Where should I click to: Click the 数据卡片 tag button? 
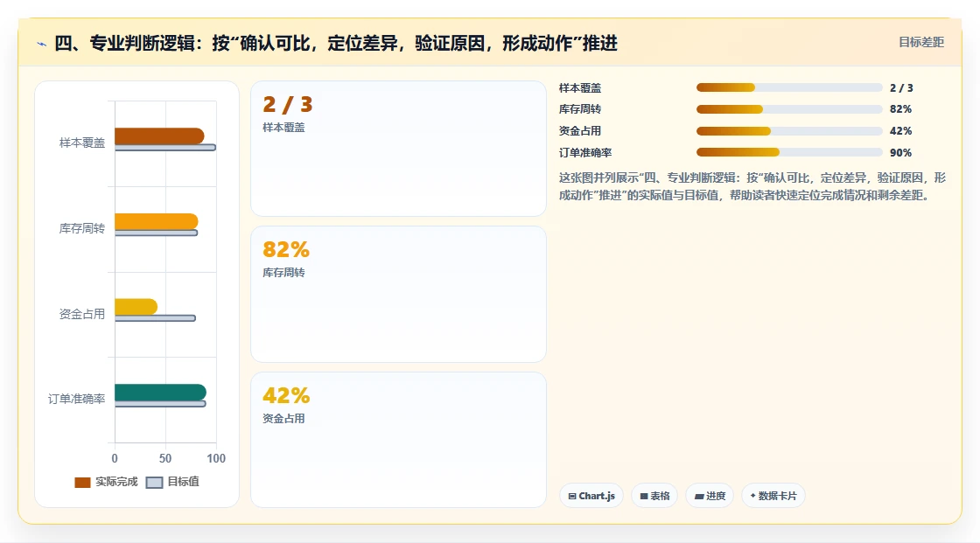[x=773, y=496]
